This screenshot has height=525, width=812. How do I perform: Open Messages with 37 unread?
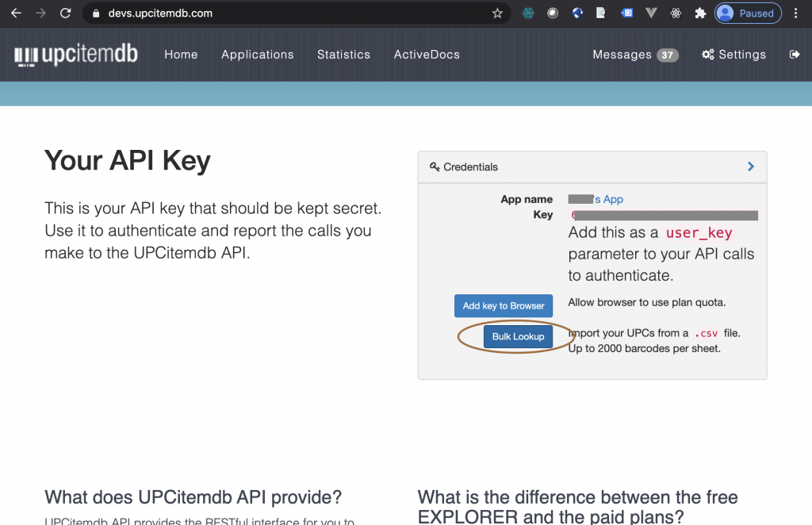635,55
